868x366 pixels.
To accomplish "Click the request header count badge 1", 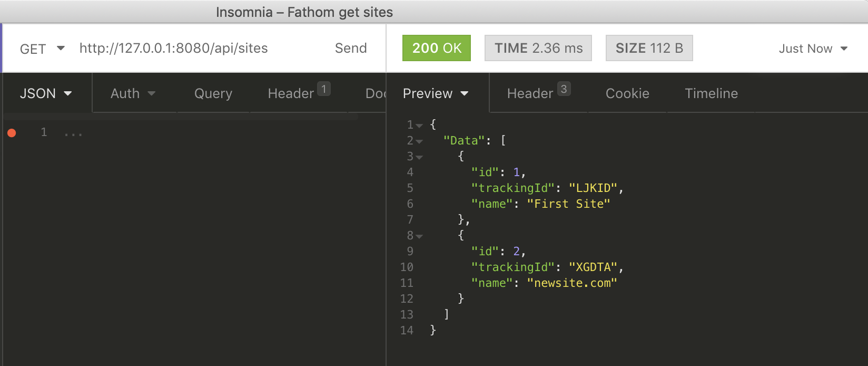I will click(x=324, y=89).
